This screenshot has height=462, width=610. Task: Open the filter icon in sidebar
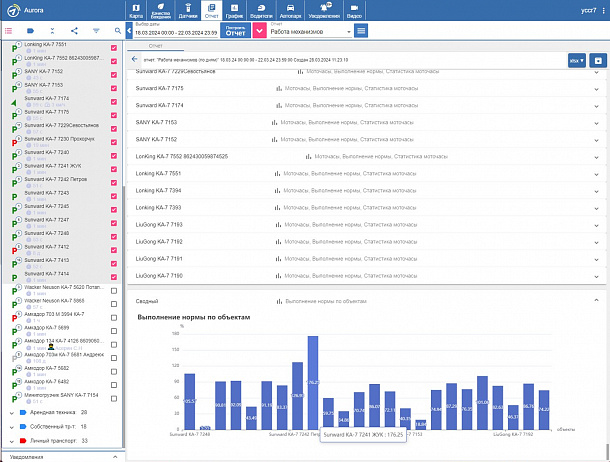pos(96,31)
